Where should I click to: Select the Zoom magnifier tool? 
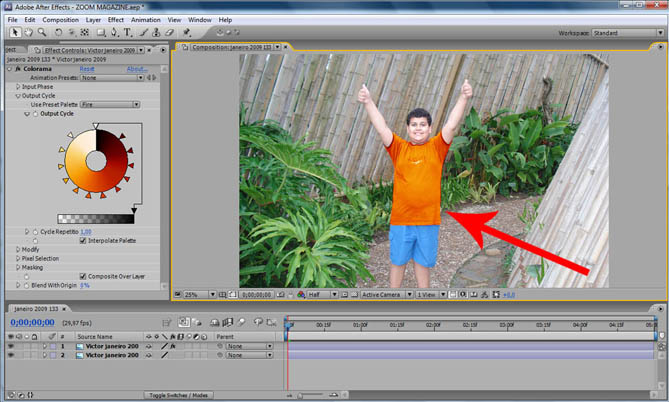point(42,33)
